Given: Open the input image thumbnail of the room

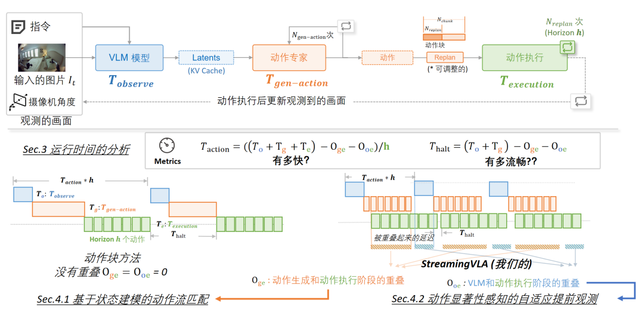Looking at the screenshot, I should click(x=42, y=57).
